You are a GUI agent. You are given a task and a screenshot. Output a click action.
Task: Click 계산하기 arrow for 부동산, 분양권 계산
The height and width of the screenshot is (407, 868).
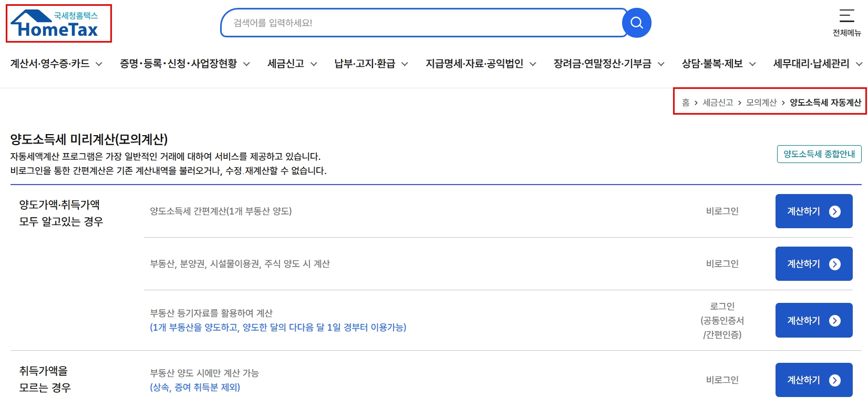[x=835, y=264]
